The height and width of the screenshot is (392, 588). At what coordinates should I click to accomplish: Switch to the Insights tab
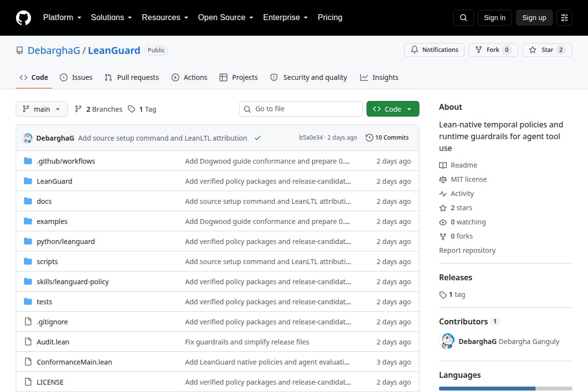(379, 77)
